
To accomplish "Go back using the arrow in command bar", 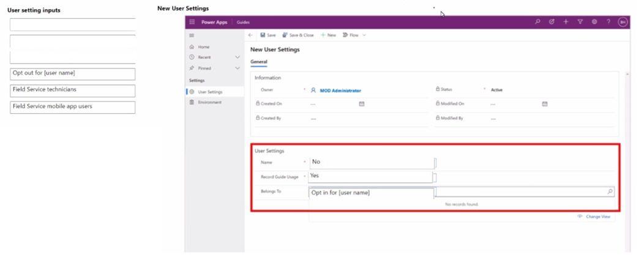I will [x=250, y=35].
